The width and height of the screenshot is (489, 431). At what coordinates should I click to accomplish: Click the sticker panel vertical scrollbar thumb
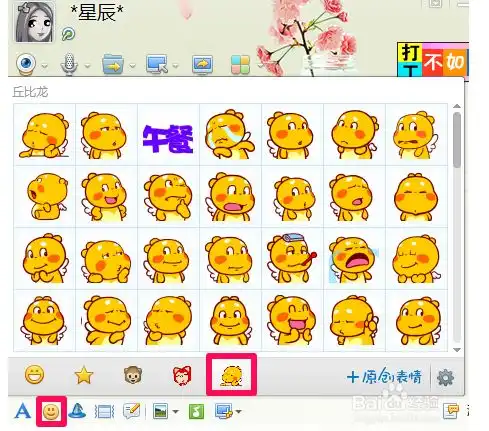457,139
